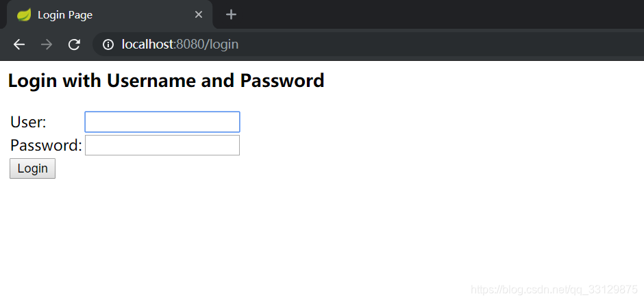This screenshot has height=302, width=644.
Task: Click the forward navigation arrow
Action: (47, 45)
